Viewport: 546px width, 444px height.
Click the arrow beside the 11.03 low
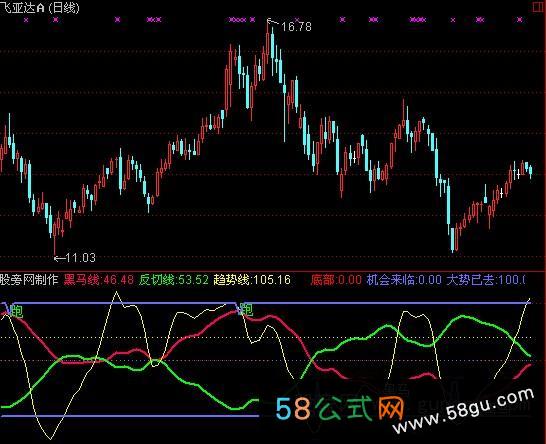(60, 258)
